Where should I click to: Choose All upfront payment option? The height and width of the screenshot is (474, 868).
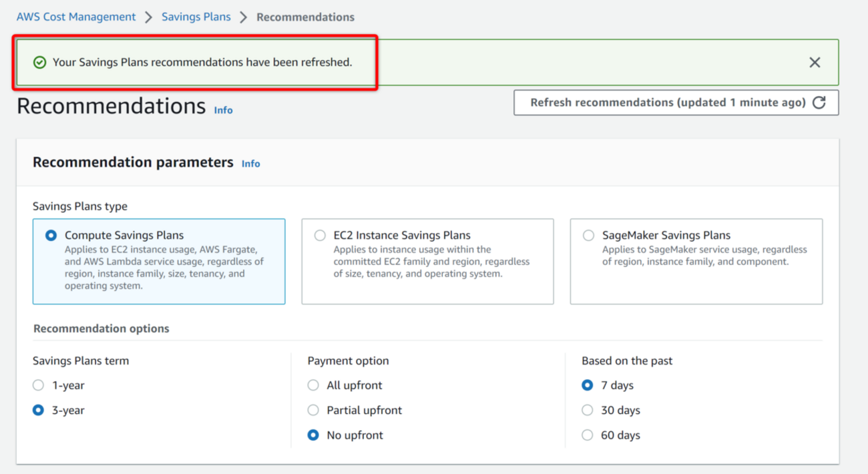pyautogui.click(x=313, y=385)
